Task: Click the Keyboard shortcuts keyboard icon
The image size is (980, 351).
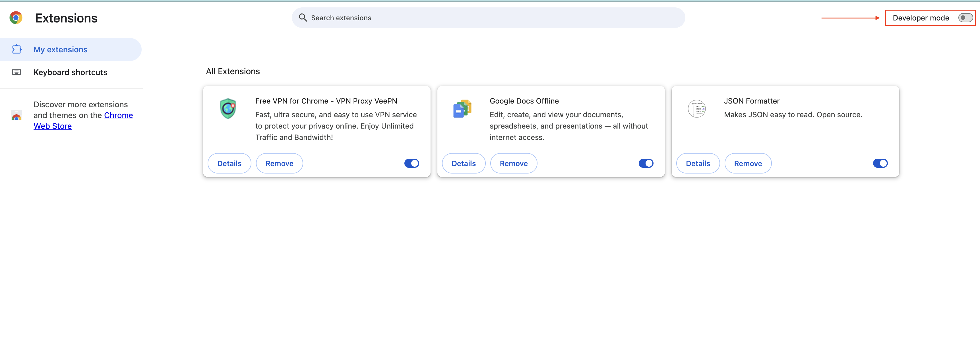Action: coord(16,72)
